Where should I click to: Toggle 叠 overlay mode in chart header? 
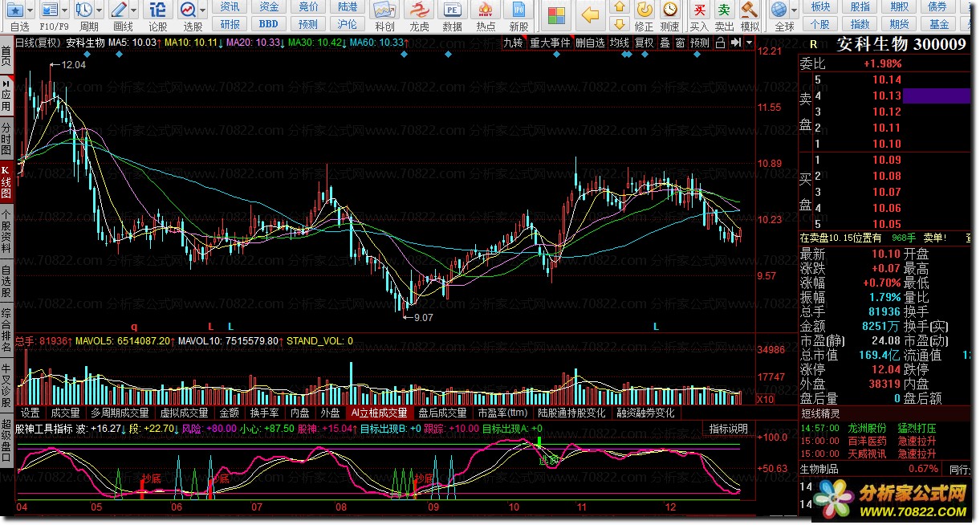[665, 43]
